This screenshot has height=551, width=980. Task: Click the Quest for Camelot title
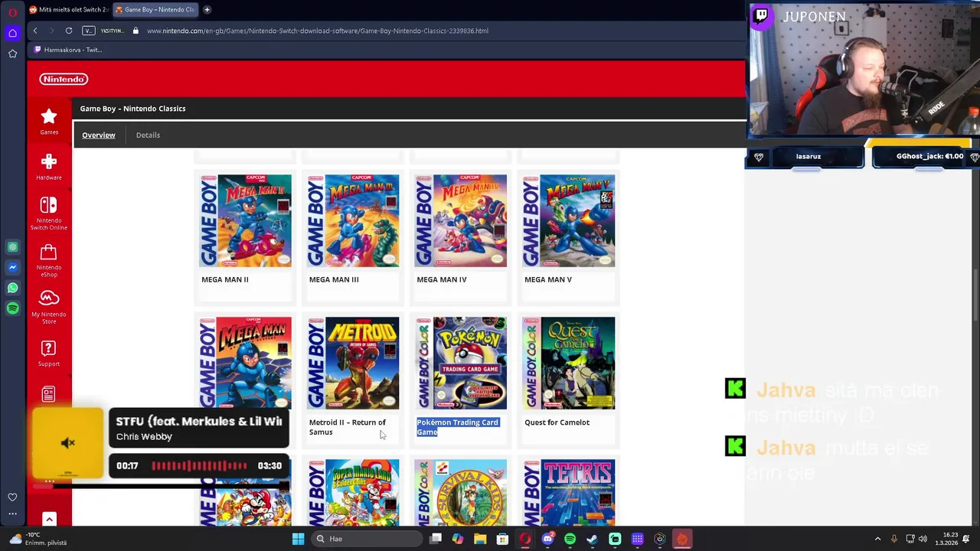(x=557, y=422)
